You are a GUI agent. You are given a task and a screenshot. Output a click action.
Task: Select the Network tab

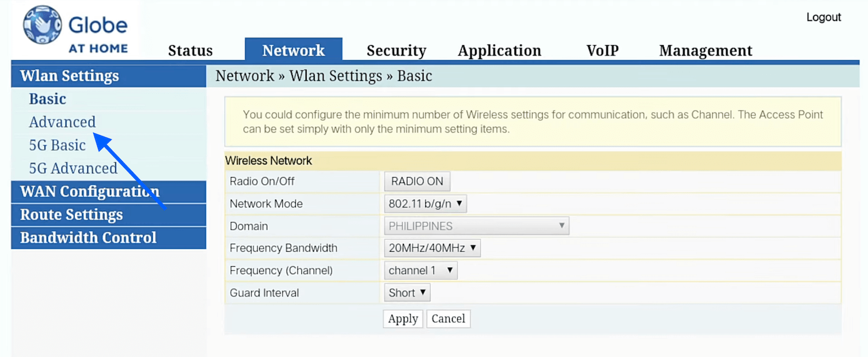click(x=293, y=50)
